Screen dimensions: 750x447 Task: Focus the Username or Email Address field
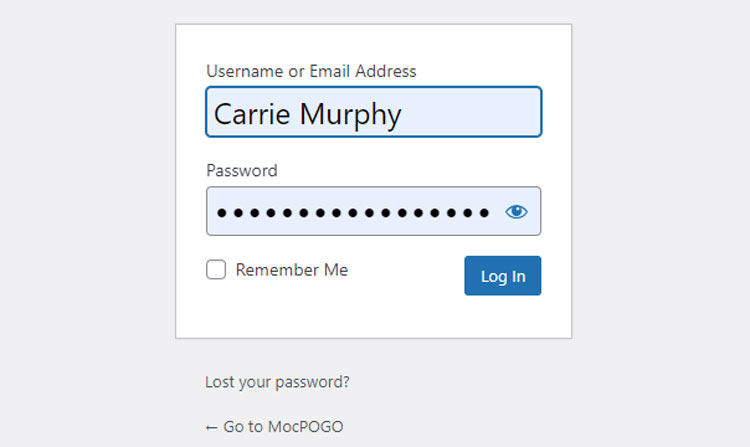coord(373,112)
